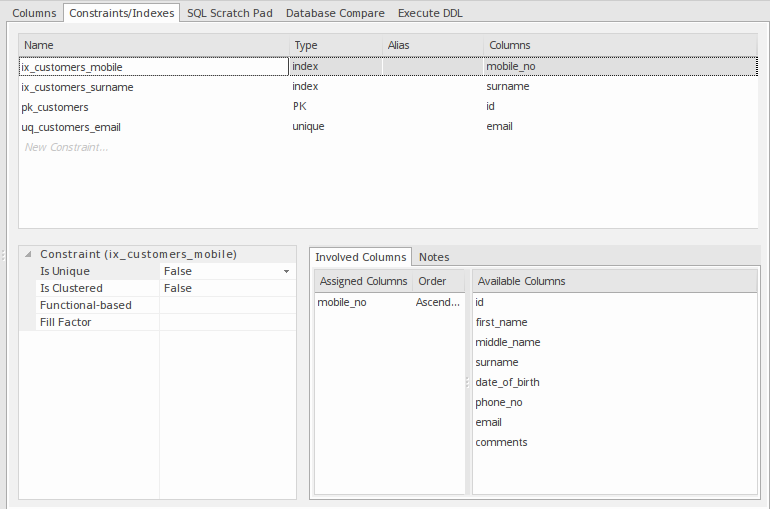Go to the Database Compare tab
Viewport: 770px width, 509px height.
pyautogui.click(x=334, y=13)
